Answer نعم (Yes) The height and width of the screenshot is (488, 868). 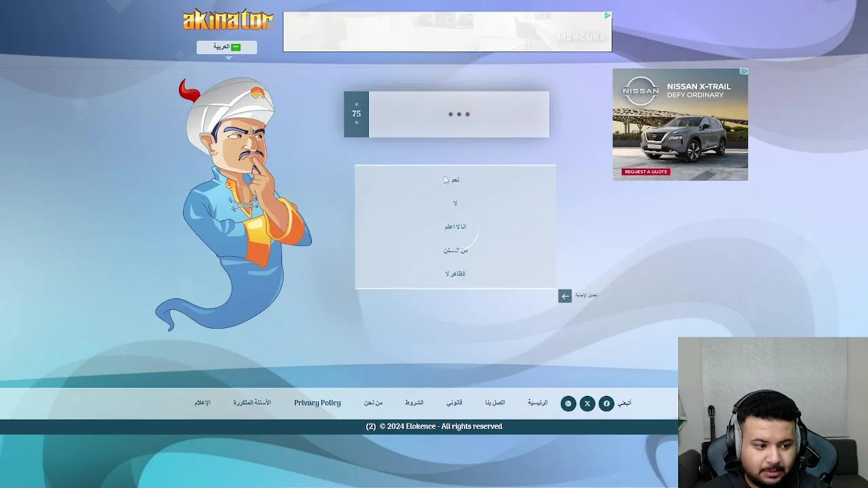click(x=455, y=180)
